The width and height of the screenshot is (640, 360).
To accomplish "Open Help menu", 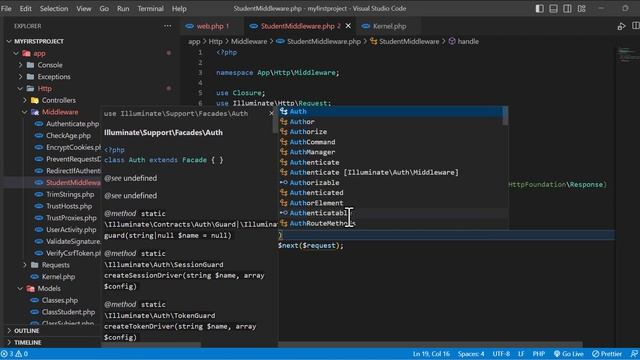I will tap(179, 9).
